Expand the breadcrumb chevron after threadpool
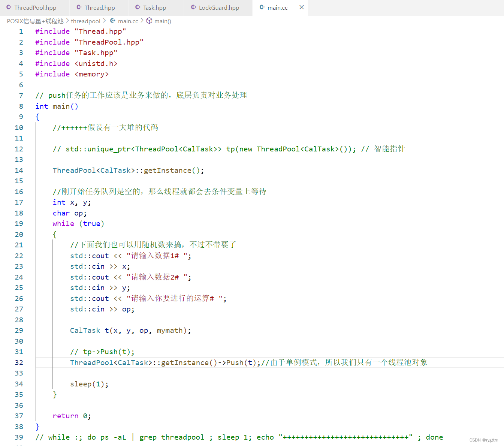The width and height of the screenshot is (504, 446). (105, 21)
